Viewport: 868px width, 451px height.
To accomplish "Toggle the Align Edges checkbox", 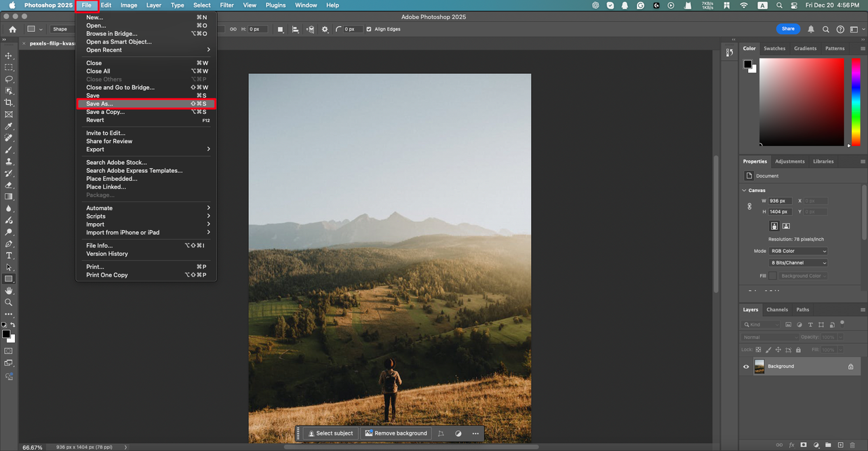I will tap(369, 29).
